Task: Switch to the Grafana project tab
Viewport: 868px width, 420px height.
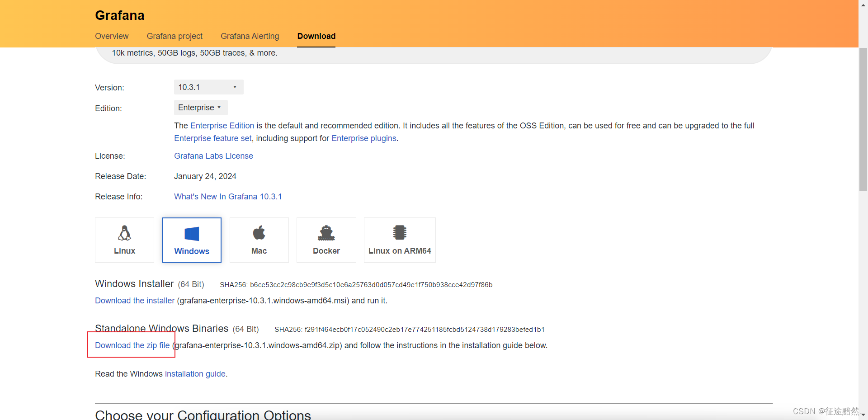Action: pos(175,36)
